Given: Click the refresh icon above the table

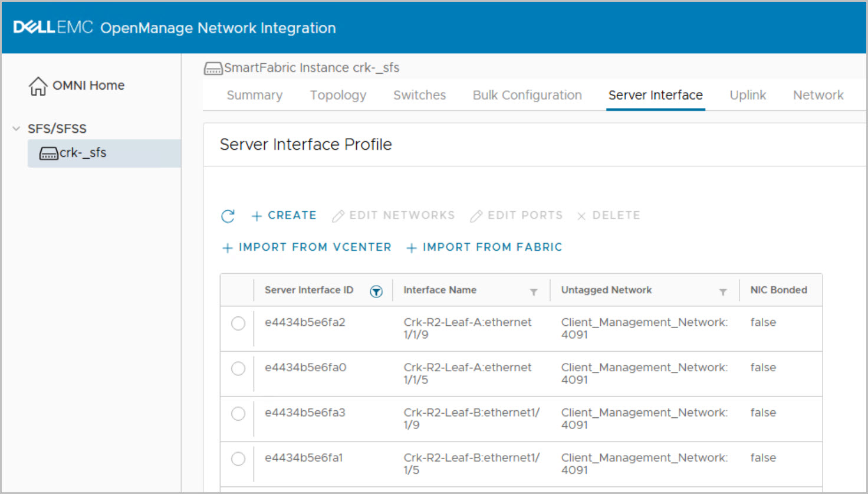Looking at the screenshot, I should [x=228, y=216].
